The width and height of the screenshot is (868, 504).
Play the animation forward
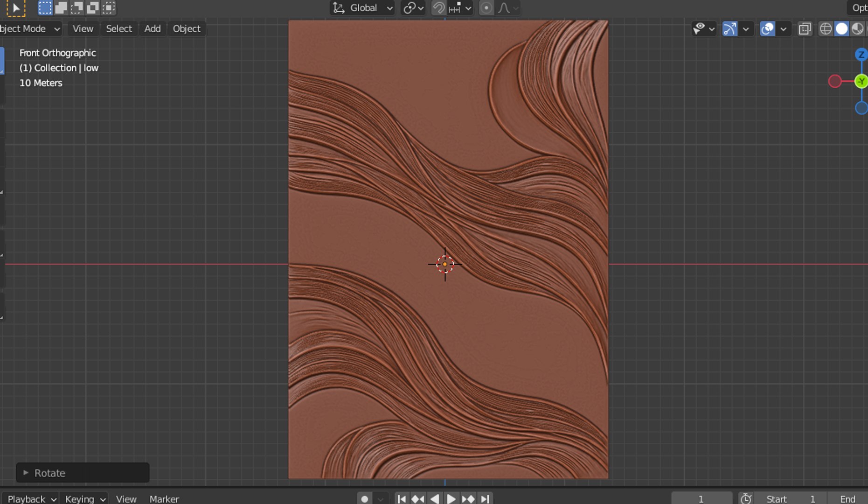[451, 499]
